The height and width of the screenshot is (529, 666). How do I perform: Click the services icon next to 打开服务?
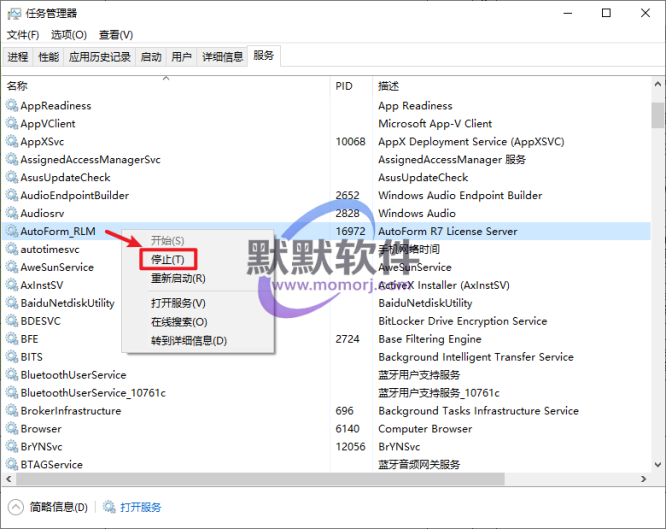[x=108, y=508]
